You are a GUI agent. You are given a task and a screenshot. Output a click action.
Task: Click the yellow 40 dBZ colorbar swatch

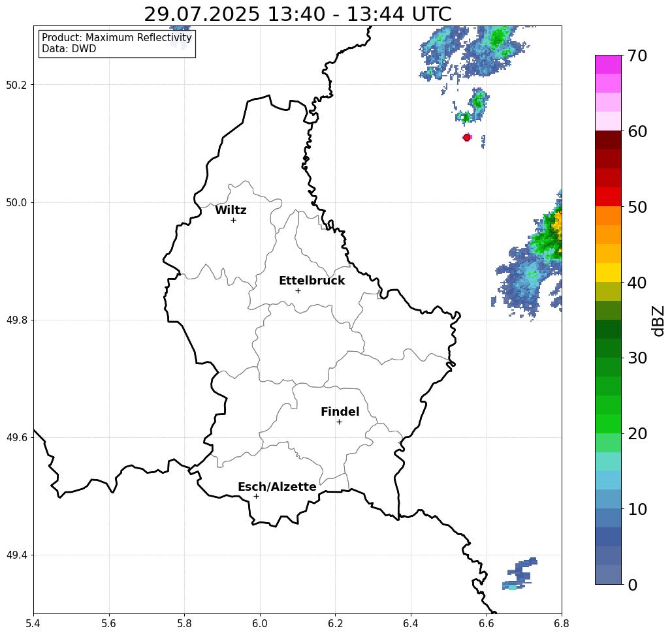[608, 273]
